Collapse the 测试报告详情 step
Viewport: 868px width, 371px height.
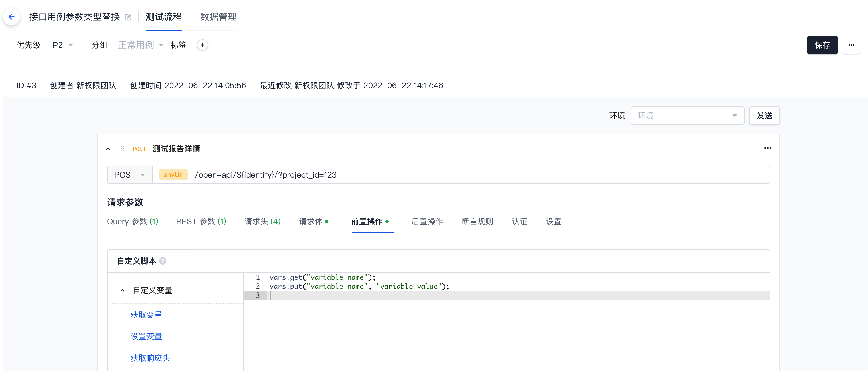108,149
